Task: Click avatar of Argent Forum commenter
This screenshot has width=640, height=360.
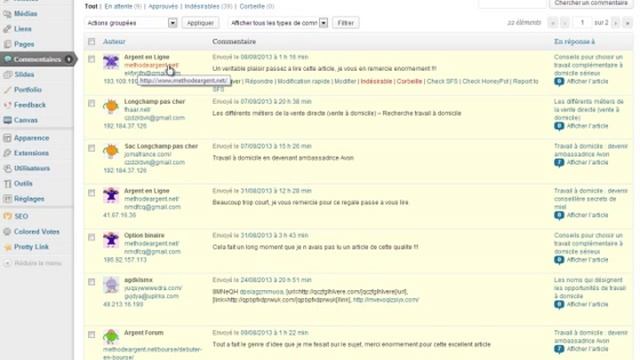Action: (111, 337)
